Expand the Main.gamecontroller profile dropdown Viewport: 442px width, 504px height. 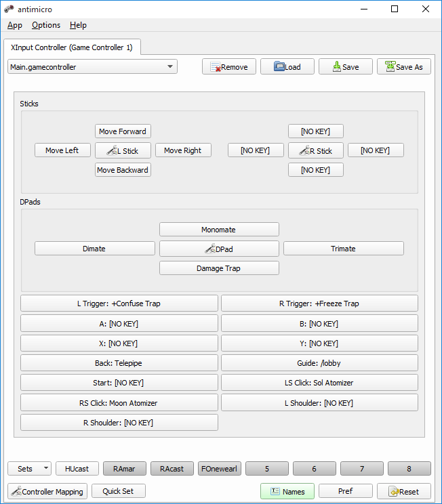click(x=92, y=67)
